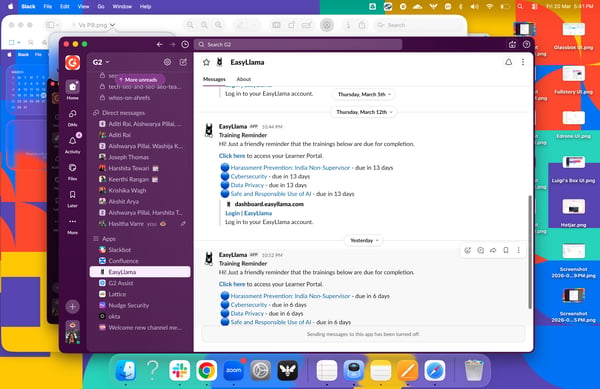
Task: Click the G2 workspace logo icon
Action: 72,62
